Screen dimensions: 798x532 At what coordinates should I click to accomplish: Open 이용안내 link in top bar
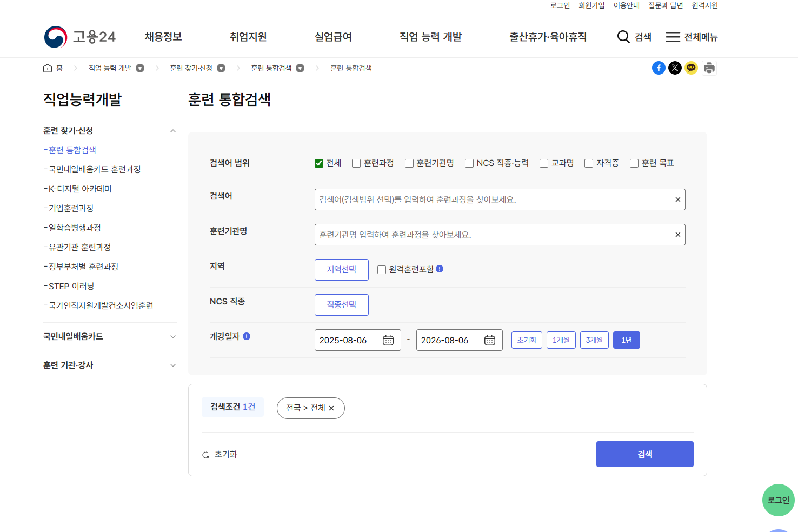[x=627, y=5]
